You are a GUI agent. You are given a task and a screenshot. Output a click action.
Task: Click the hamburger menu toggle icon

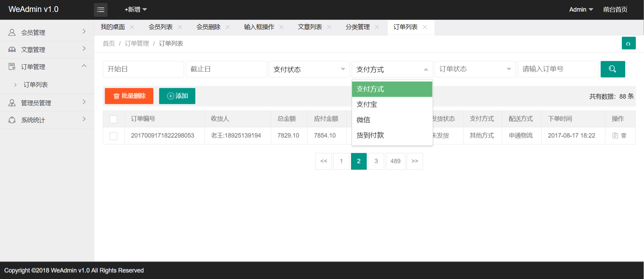coord(100,10)
